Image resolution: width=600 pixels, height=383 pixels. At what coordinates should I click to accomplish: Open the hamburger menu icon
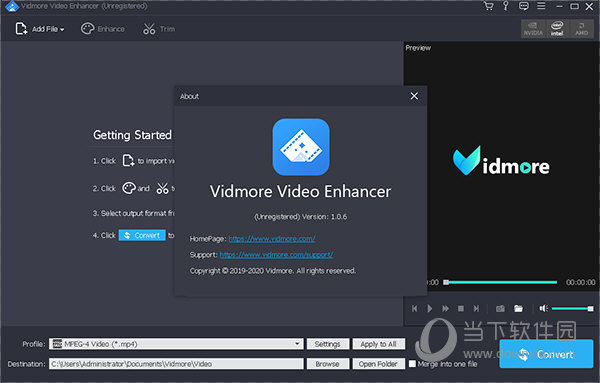pos(541,6)
